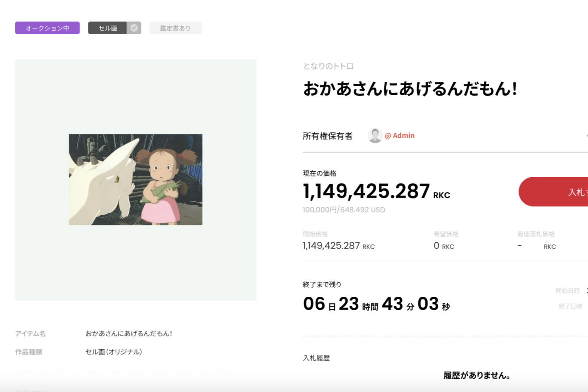Click the おかあさんにあげるんだもん! title heading
The height and width of the screenshot is (392, 588).
pyautogui.click(x=410, y=89)
